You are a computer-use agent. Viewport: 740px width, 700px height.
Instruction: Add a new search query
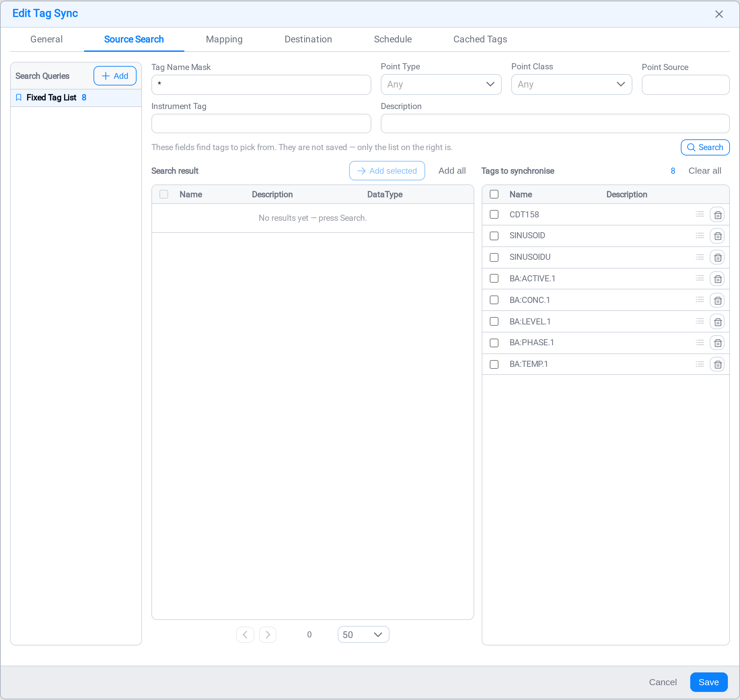pyautogui.click(x=115, y=76)
